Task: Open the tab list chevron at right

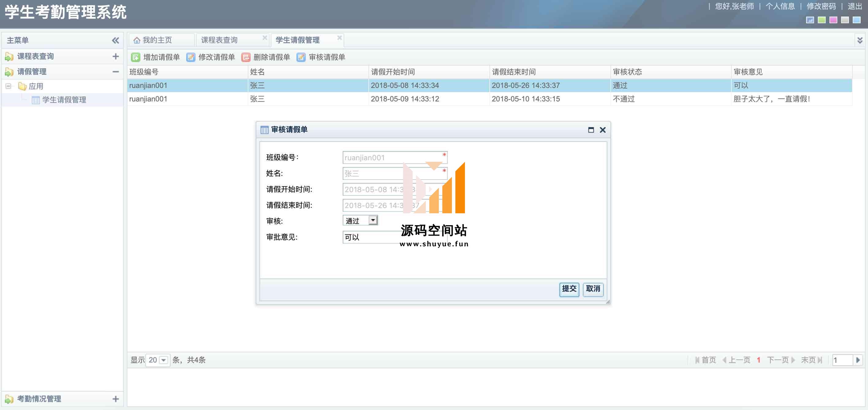Action: pyautogui.click(x=859, y=40)
